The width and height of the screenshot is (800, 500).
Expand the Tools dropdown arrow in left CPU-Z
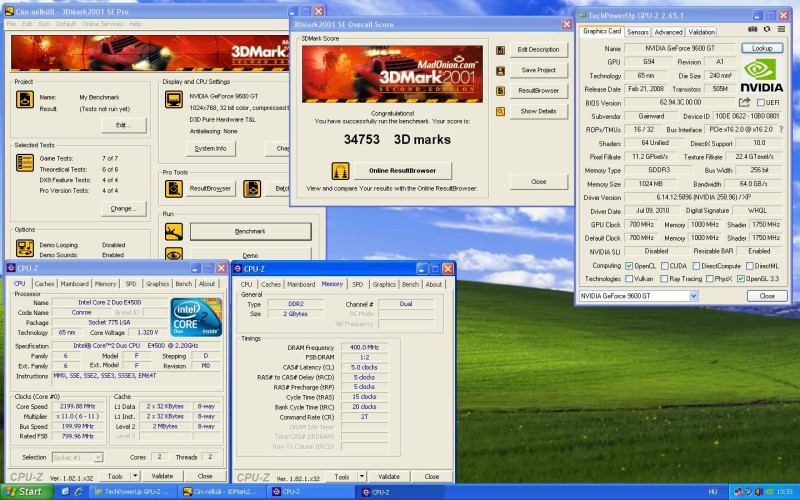click(133, 476)
